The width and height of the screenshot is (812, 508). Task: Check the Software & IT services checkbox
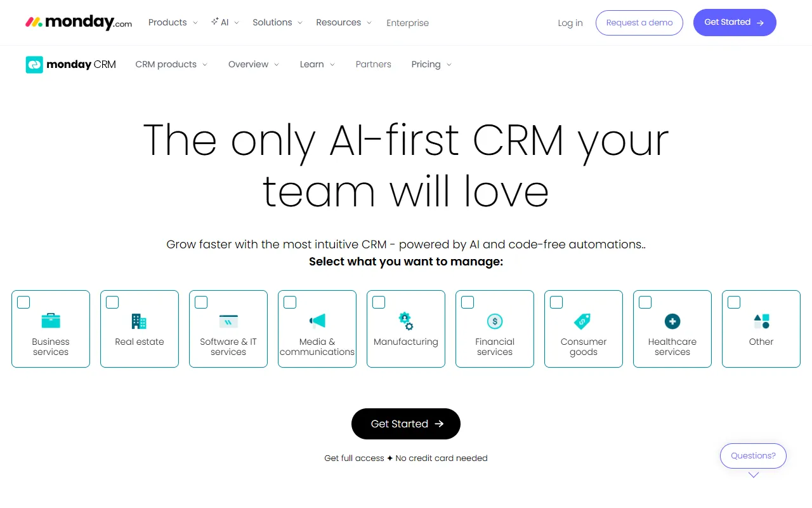[x=201, y=302]
